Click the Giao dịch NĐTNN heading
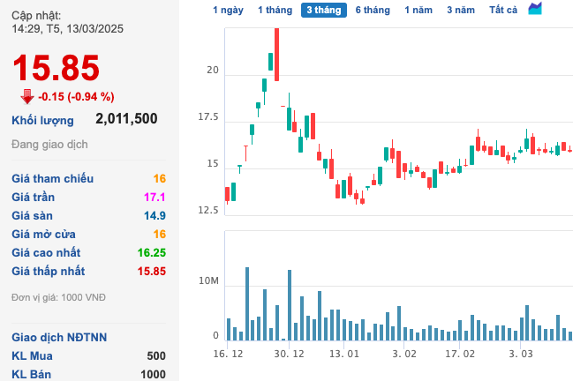The height and width of the screenshot is (381, 588). (57, 337)
